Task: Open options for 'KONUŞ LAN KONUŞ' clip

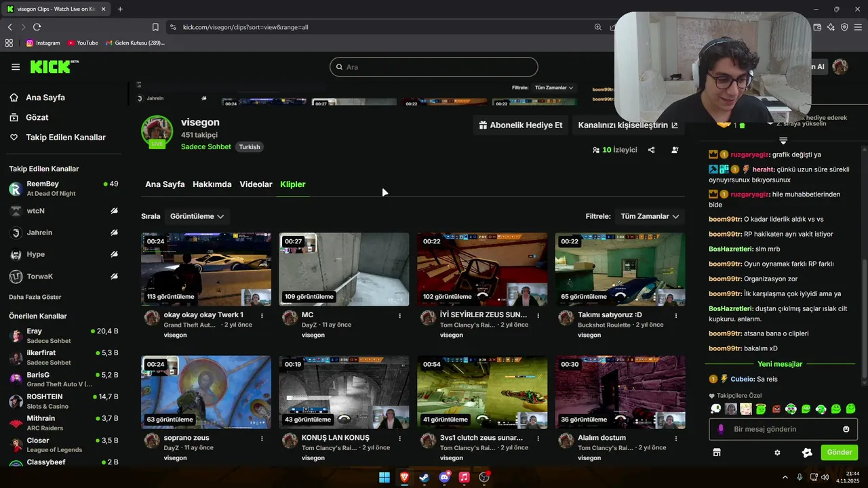Action: point(399,439)
